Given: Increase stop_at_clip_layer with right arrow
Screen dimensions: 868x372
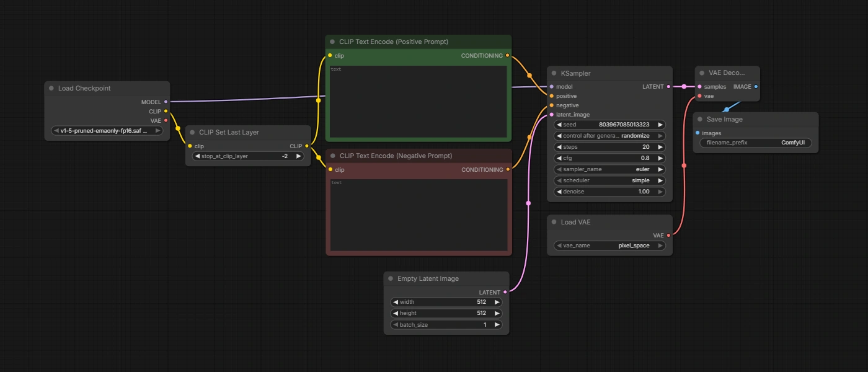Looking at the screenshot, I should click(298, 156).
